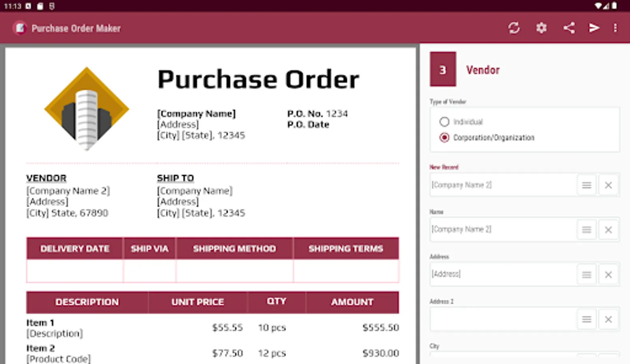
Task: Tap the Purchase Order Maker app logo
Action: pos(19,28)
